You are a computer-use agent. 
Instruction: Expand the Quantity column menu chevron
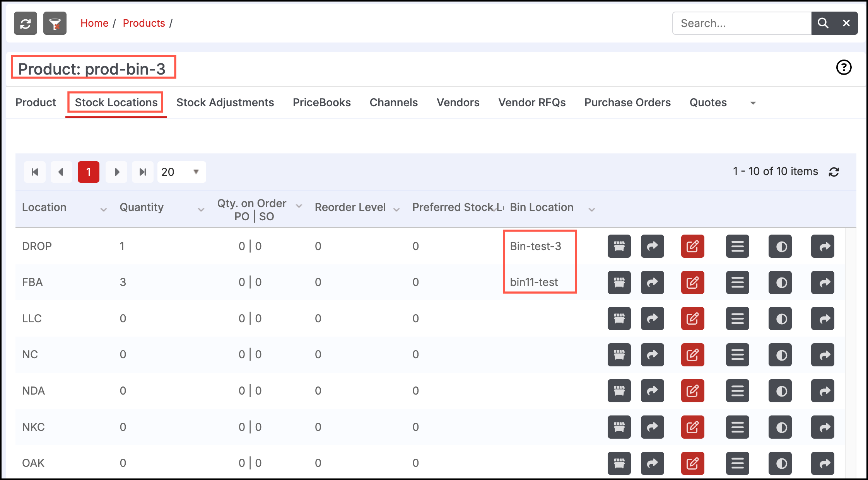tap(201, 209)
